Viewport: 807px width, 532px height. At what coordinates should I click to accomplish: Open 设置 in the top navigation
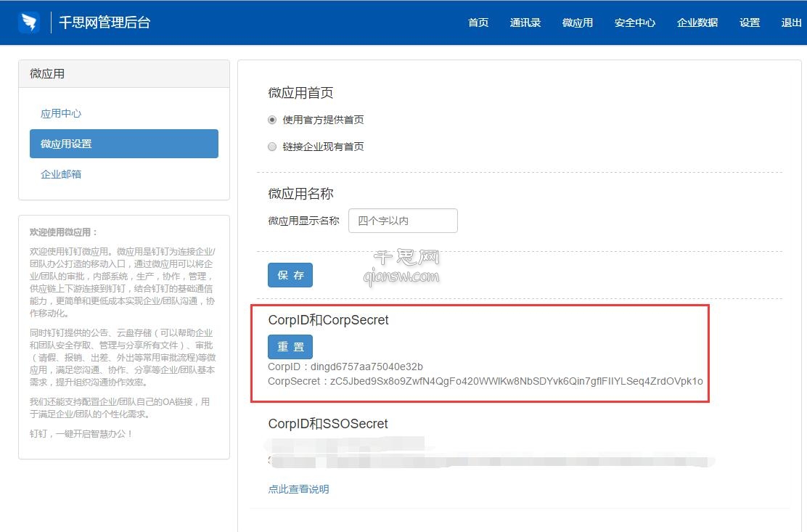coord(750,22)
